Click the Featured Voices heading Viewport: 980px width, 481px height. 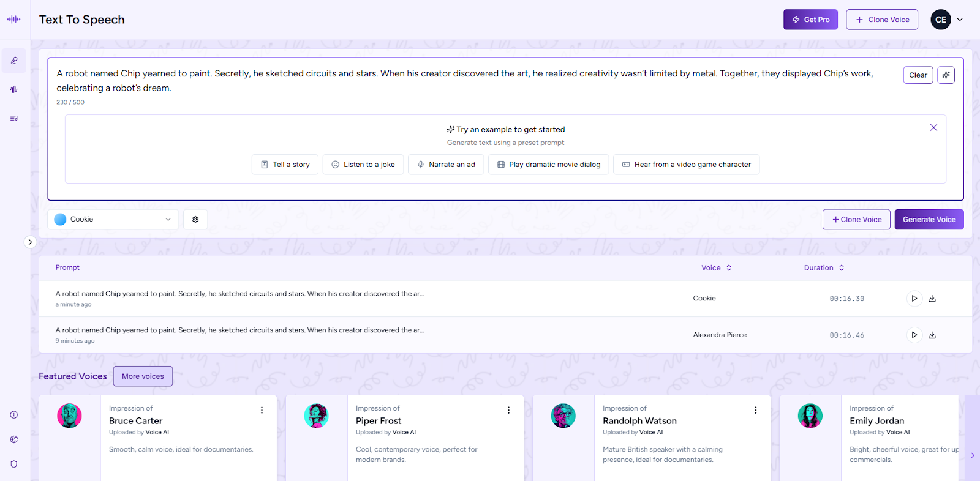click(x=73, y=376)
